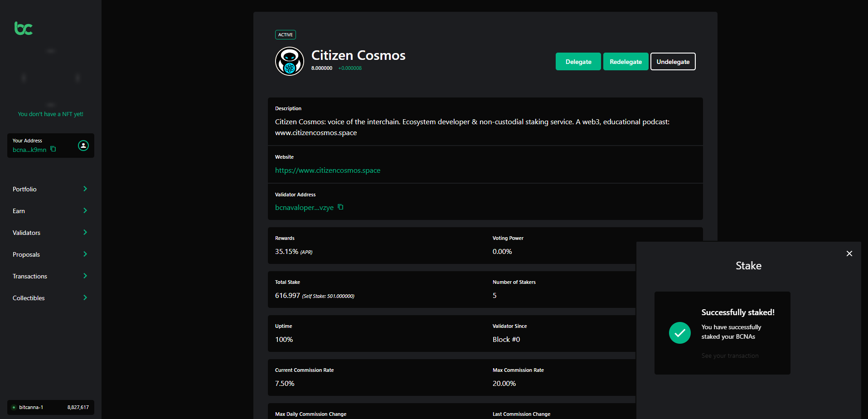
Task: Click the Block #0 validator since value
Action: (506, 340)
